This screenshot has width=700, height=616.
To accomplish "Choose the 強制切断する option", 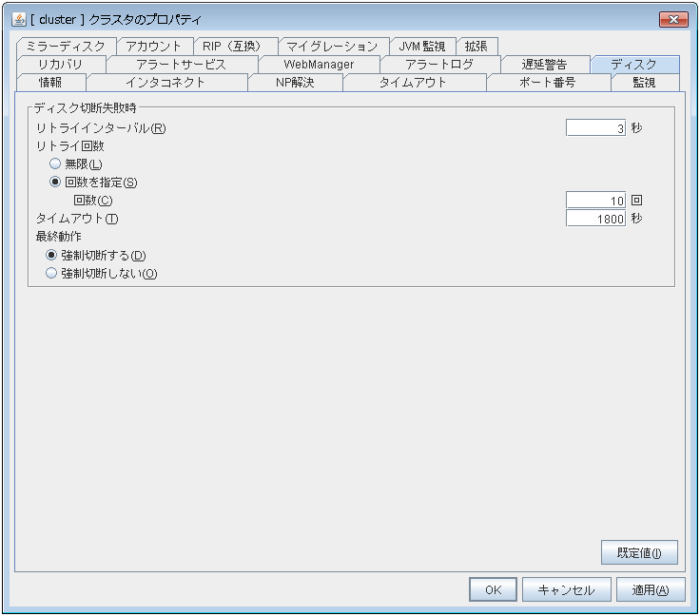I will pyautogui.click(x=51, y=255).
